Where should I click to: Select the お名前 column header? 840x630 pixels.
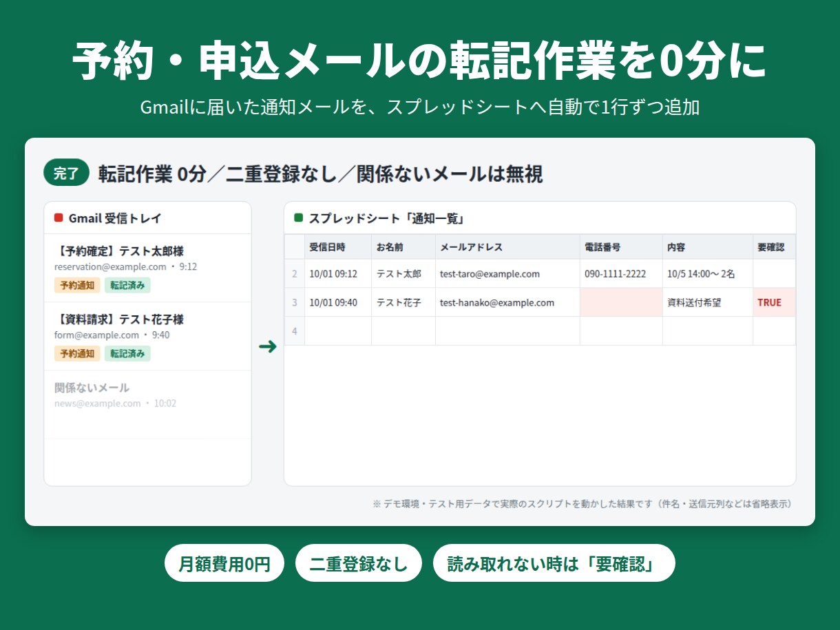(x=403, y=247)
